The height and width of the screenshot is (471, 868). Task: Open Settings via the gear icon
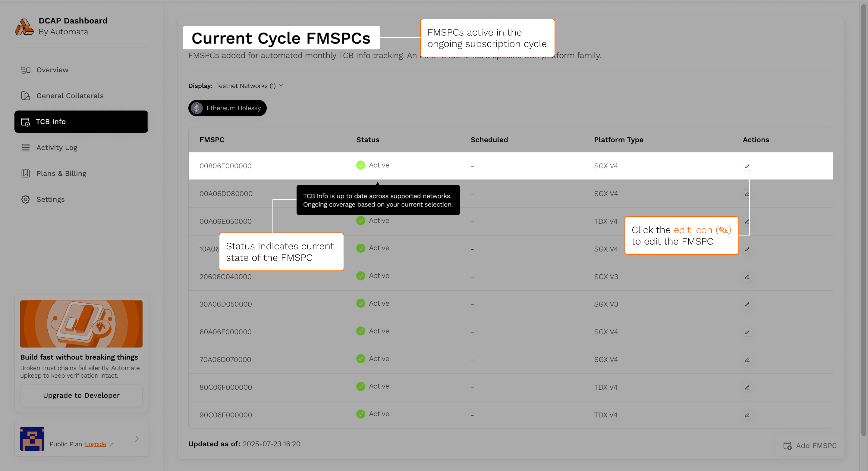coord(26,199)
